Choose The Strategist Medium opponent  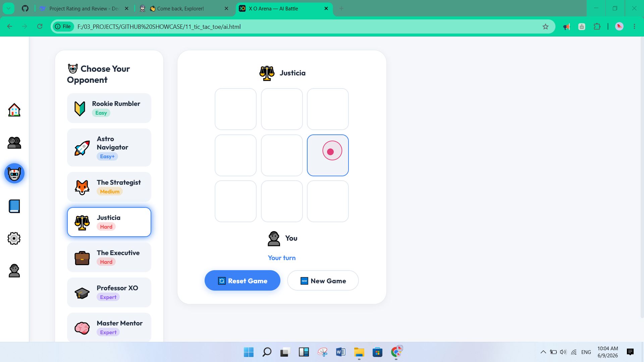tap(109, 187)
